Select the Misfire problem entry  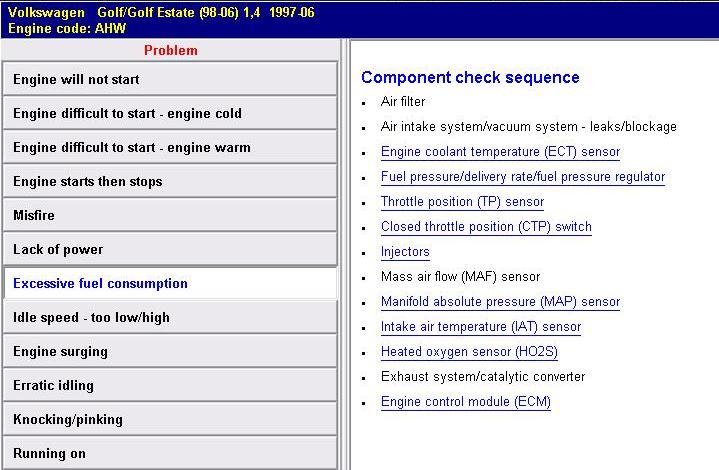coord(170,216)
